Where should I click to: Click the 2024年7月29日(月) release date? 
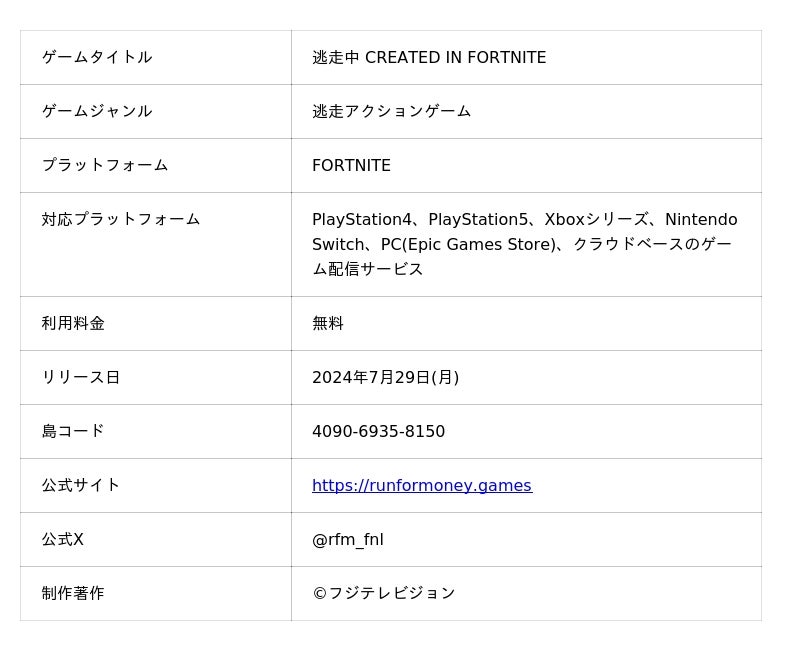click(x=385, y=378)
